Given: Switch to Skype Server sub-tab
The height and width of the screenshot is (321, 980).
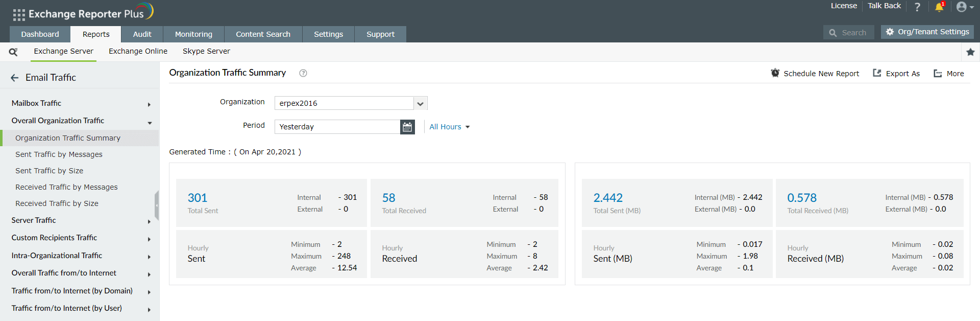Looking at the screenshot, I should (x=206, y=51).
